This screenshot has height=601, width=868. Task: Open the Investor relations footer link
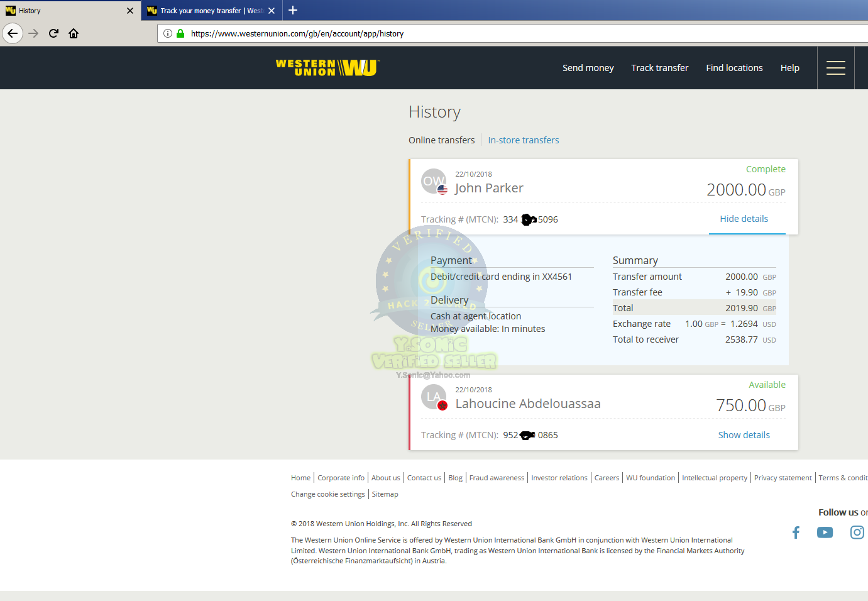(559, 478)
